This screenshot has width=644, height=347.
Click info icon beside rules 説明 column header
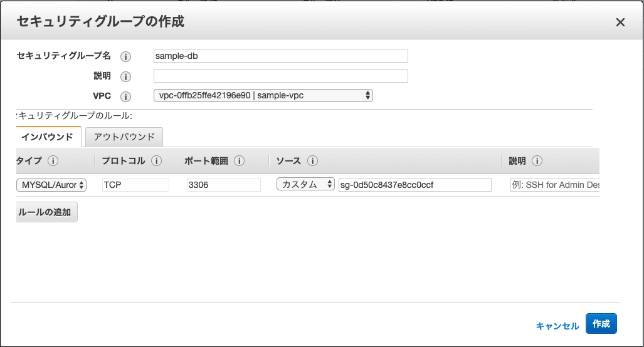[x=537, y=161]
